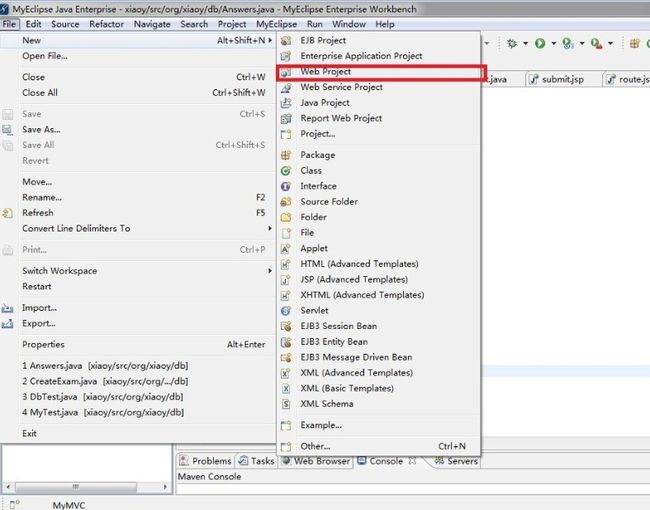
Task: Expand Switch Workspace submenu
Action: [x=270, y=271]
